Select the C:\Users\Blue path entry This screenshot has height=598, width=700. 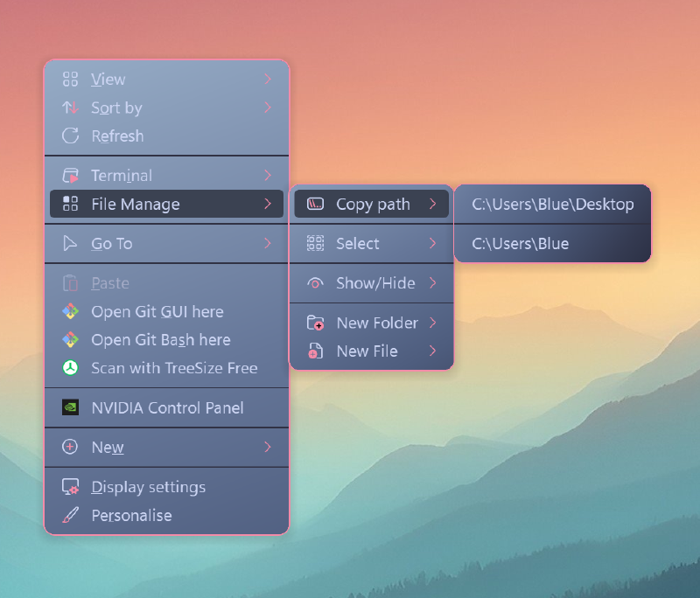coord(552,243)
